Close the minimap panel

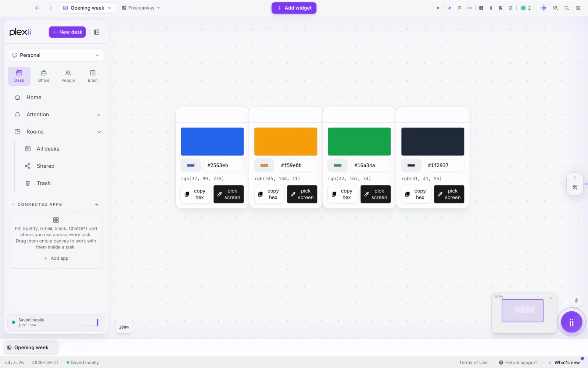pos(551,298)
